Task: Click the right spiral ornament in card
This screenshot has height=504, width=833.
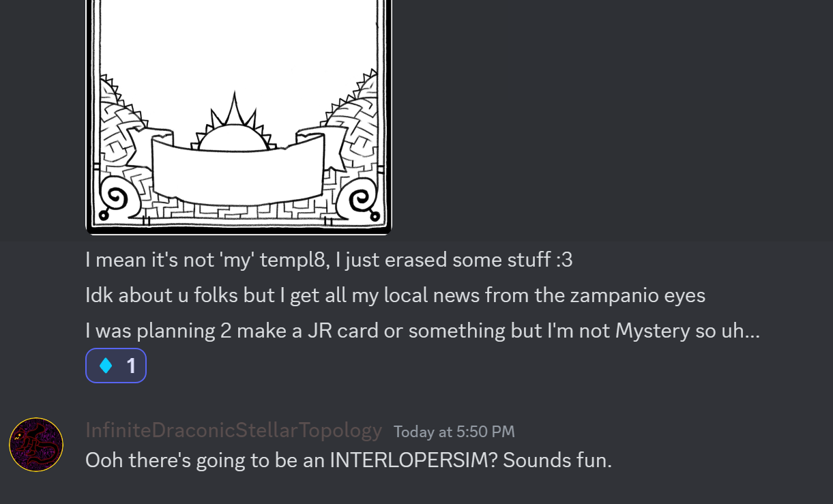Action: coord(359,198)
